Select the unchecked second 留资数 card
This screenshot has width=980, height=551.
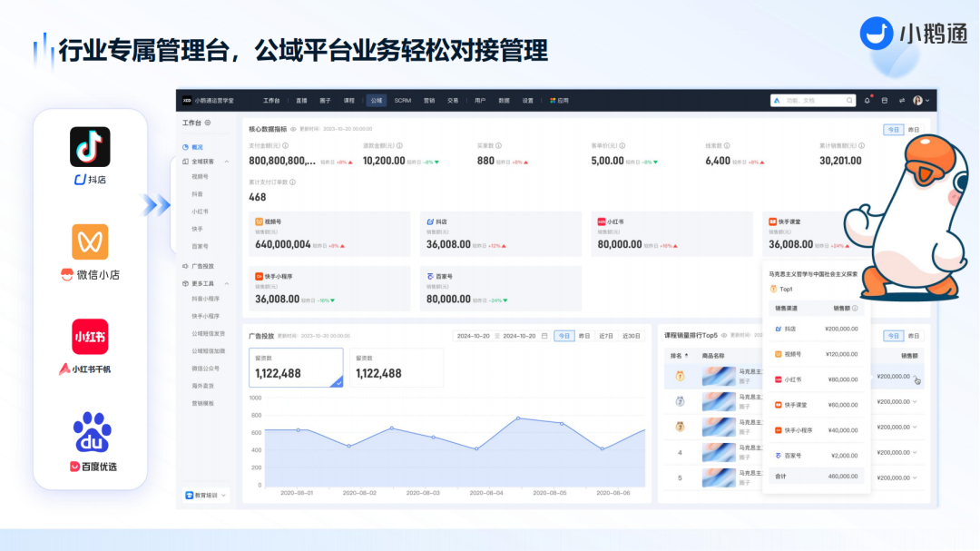[397, 367]
